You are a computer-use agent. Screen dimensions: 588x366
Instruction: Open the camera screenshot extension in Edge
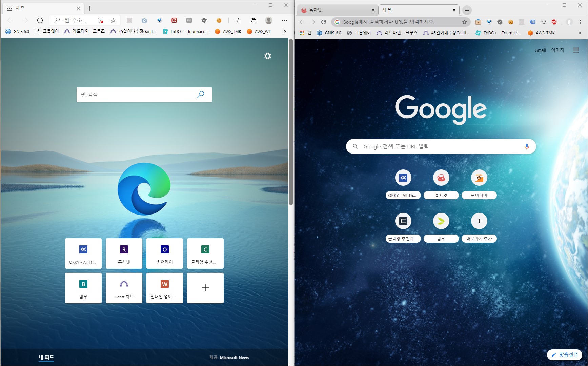point(144,20)
